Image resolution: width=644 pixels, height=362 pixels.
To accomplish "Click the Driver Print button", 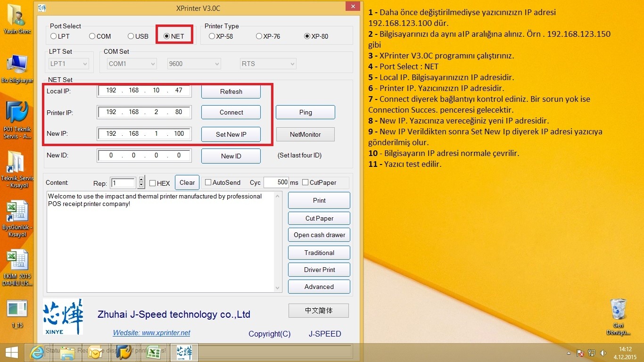I will coord(319,270).
